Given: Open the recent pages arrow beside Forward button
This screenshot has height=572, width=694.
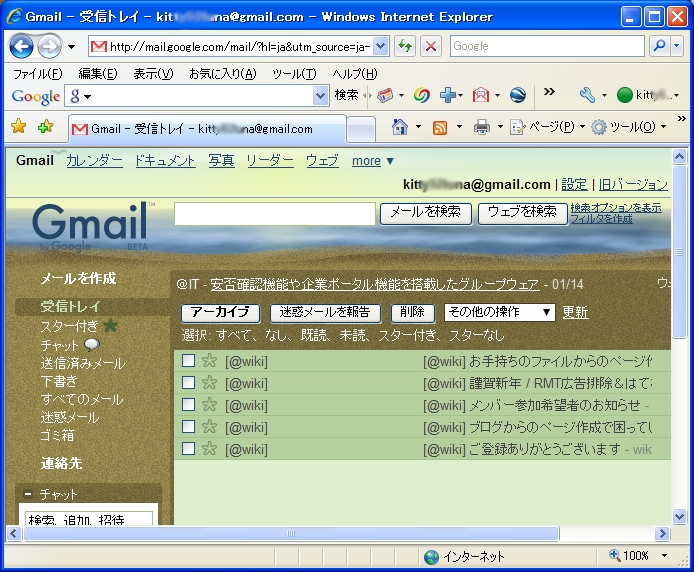Looking at the screenshot, I should point(71,46).
